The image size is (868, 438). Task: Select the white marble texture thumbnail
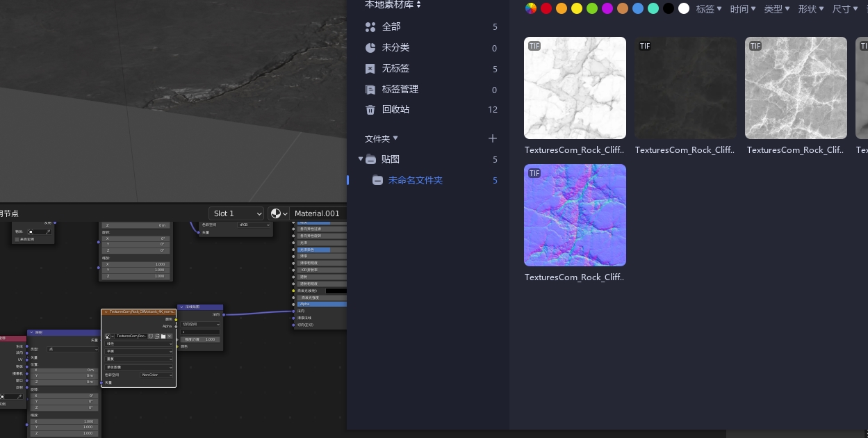pyautogui.click(x=575, y=88)
